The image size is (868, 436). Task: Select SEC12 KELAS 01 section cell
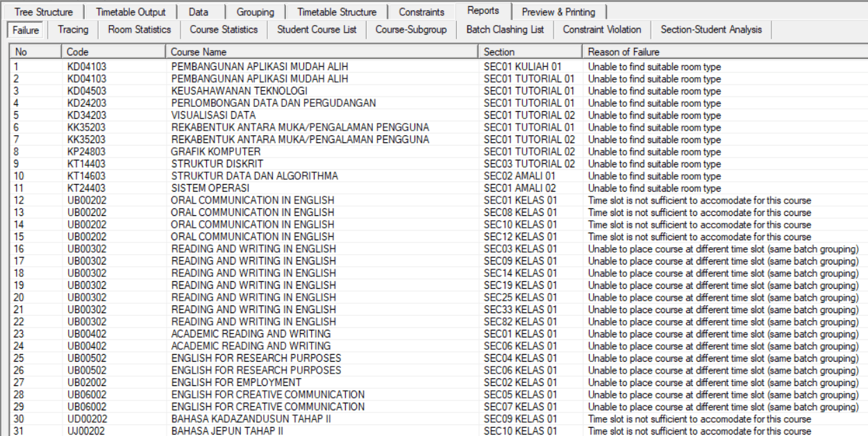(520, 237)
